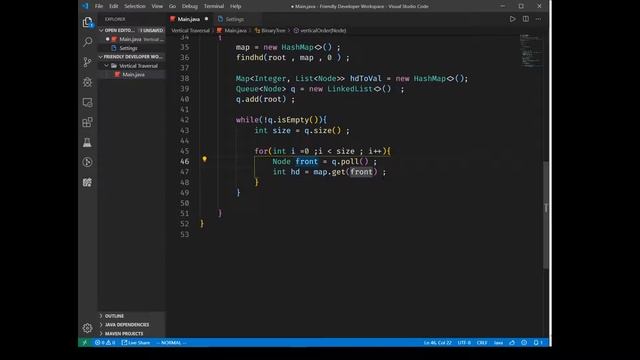Screen dimensions: 640x360
Task: Click Main.java in the breadcrumb
Action: pyautogui.click(x=232, y=31)
